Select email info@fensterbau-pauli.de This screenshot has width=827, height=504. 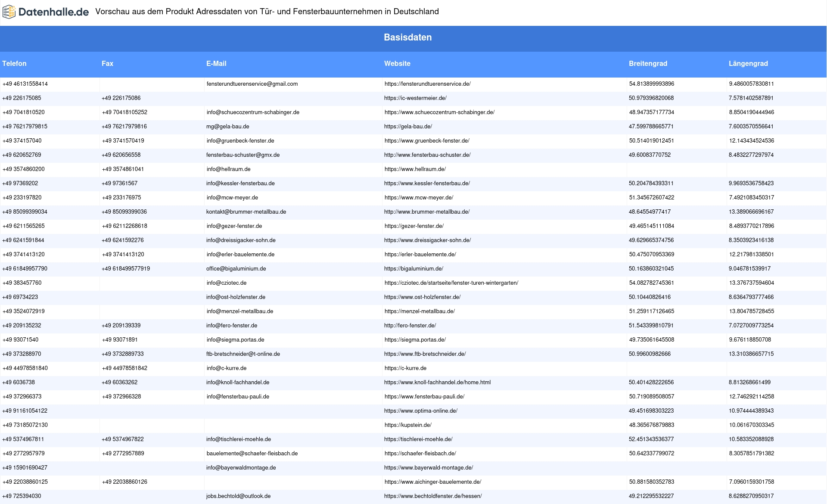click(238, 397)
